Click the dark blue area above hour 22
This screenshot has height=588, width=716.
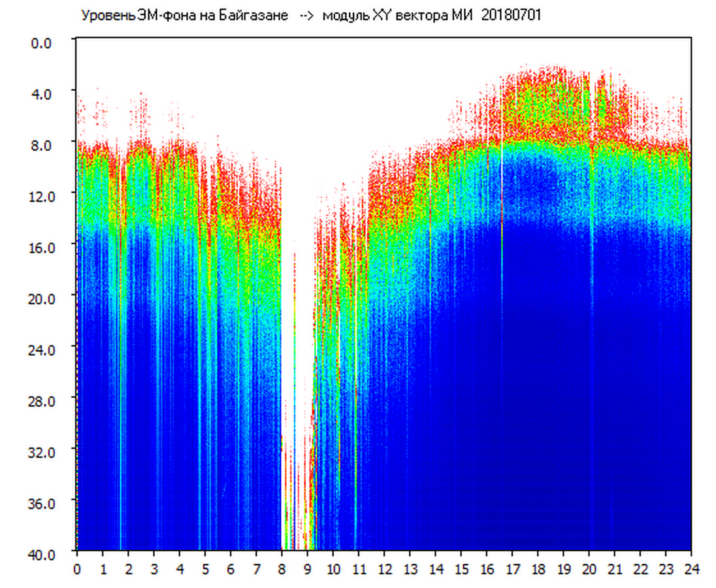click(640, 392)
